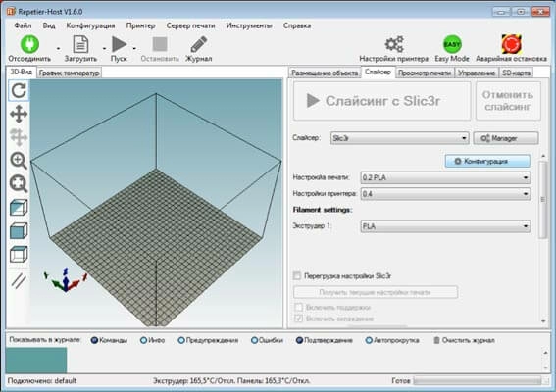Expand the Слайсер Slic3r dropdown

[x=399, y=138]
